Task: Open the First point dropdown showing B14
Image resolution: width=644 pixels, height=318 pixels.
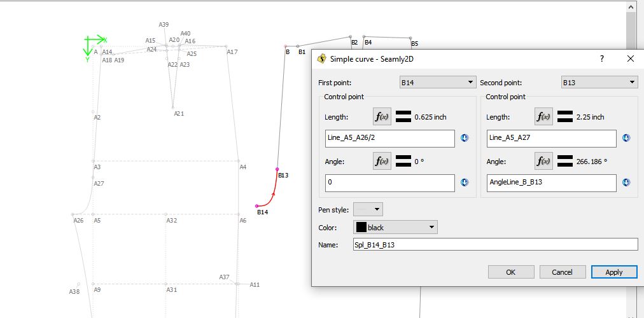Action: [437, 82]
